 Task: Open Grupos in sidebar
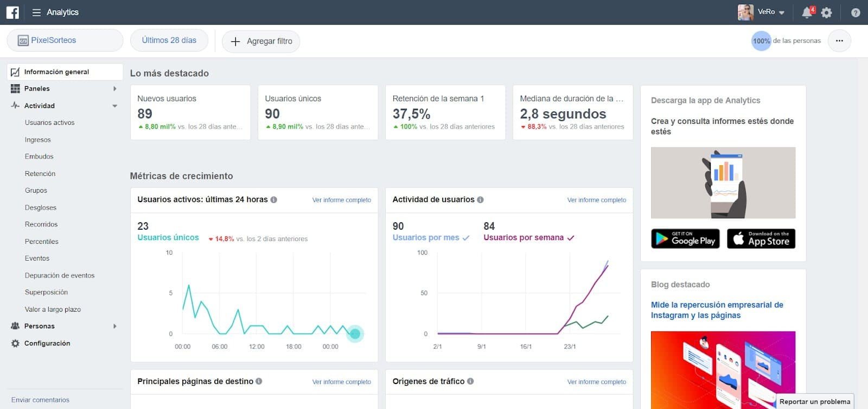(x=36, y=191)
